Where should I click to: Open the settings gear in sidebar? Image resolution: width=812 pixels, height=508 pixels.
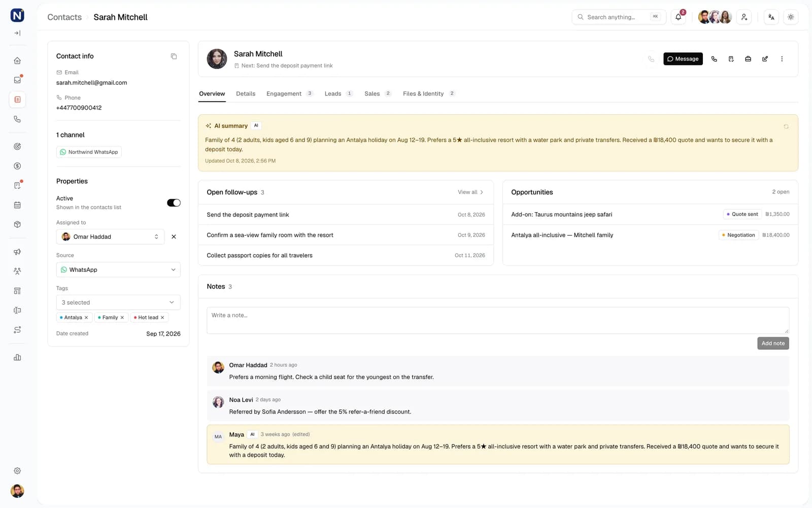click(x=17, y=471)
